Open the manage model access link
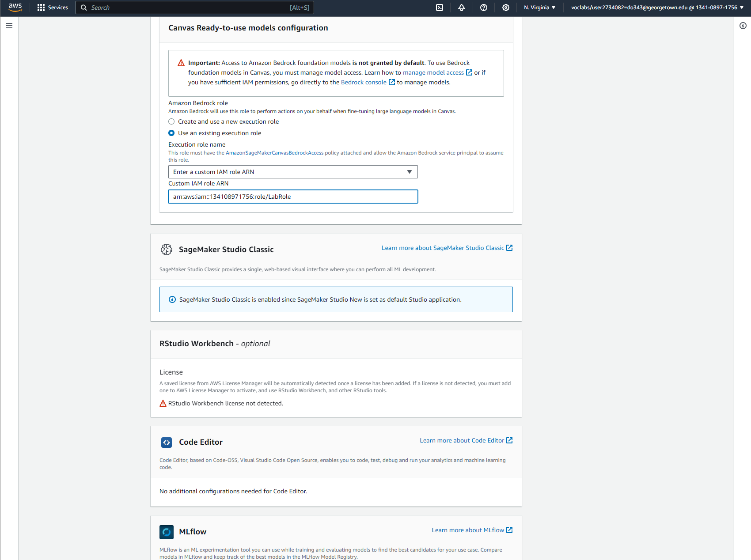This screenshot has height=560, width=751. click(x=433, y=72)
